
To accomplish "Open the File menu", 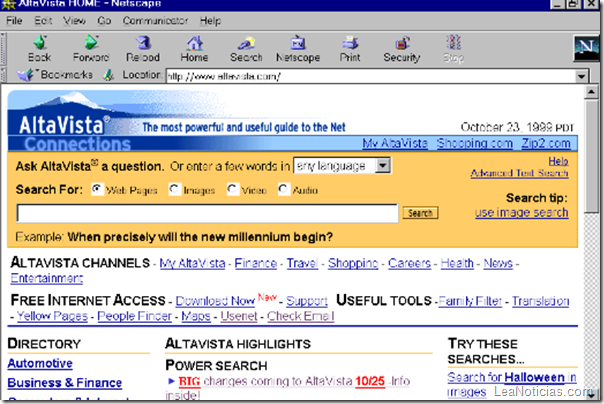I will [14, 20].
